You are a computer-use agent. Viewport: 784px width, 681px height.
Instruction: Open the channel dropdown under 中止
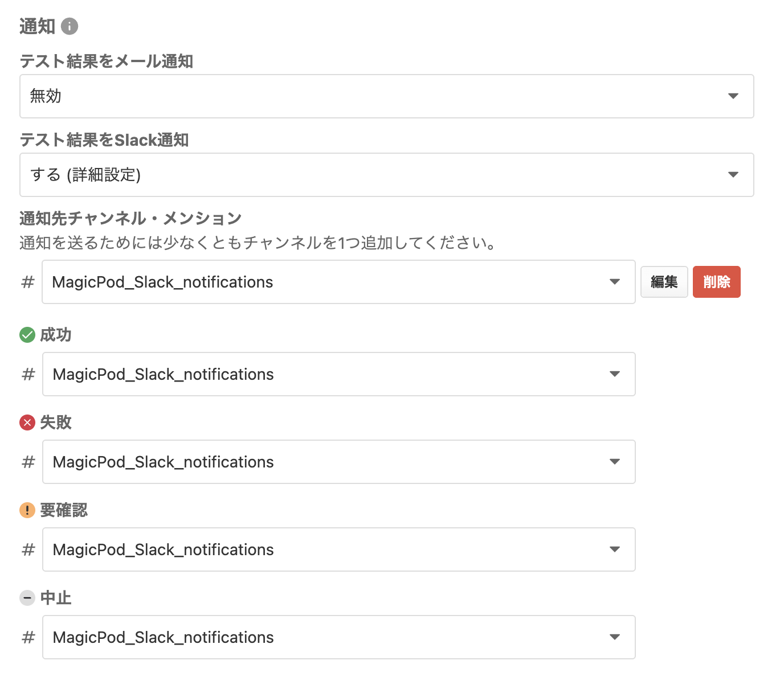point(339,637)
